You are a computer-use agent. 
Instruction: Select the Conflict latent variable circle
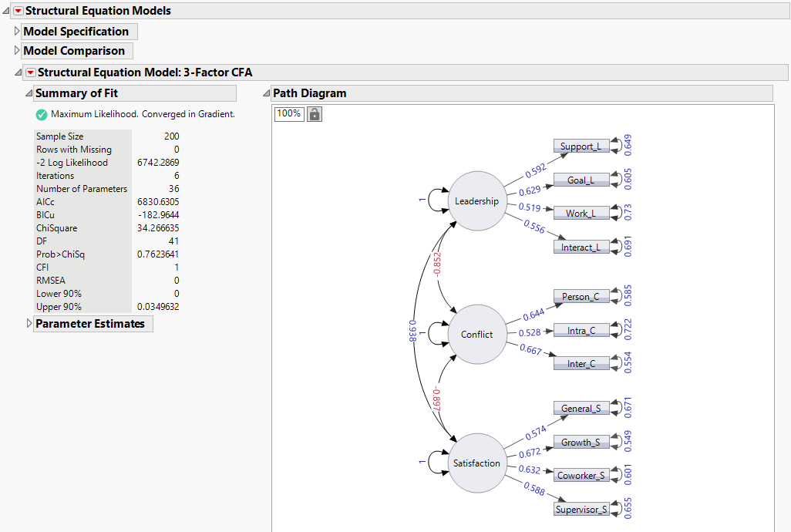(x=476, y=334)
